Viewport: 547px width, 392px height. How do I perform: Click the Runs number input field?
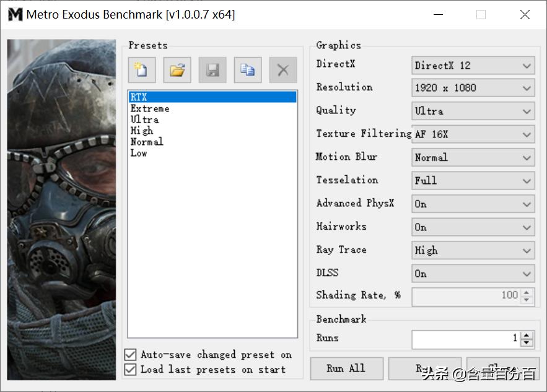pos(465,339)
